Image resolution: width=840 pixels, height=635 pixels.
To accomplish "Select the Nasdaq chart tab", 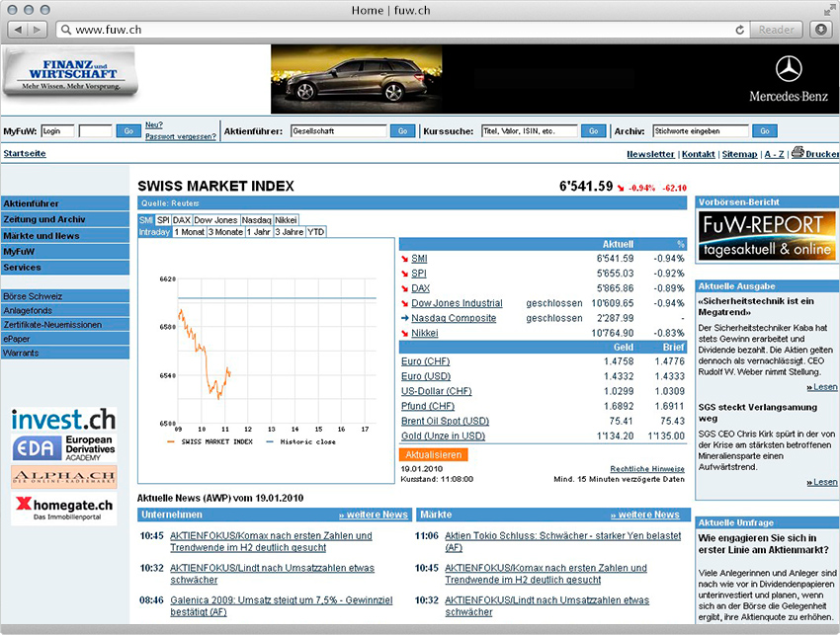I will [257, 220].
